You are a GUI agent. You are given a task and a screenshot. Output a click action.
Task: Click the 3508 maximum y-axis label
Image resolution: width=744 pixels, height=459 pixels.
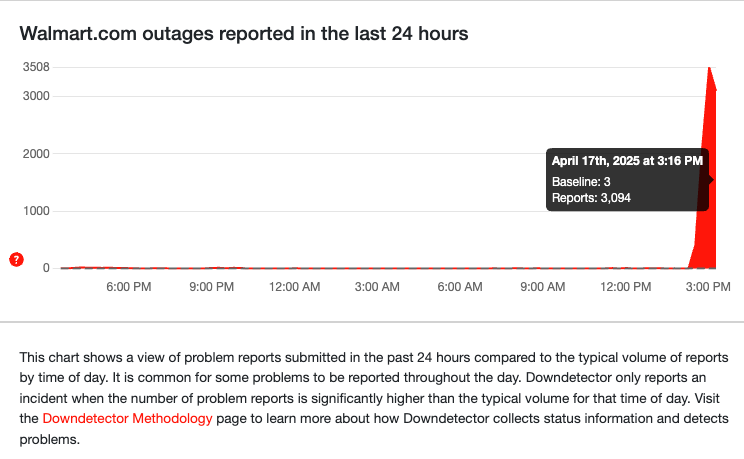[x=37, y=67]
